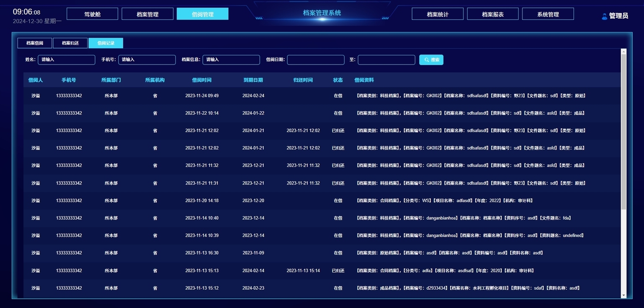Image resolution: width=644 pixels, height=308 pixels.
Task: Open the 至 end date field
Action: click(x=387, y=60)
